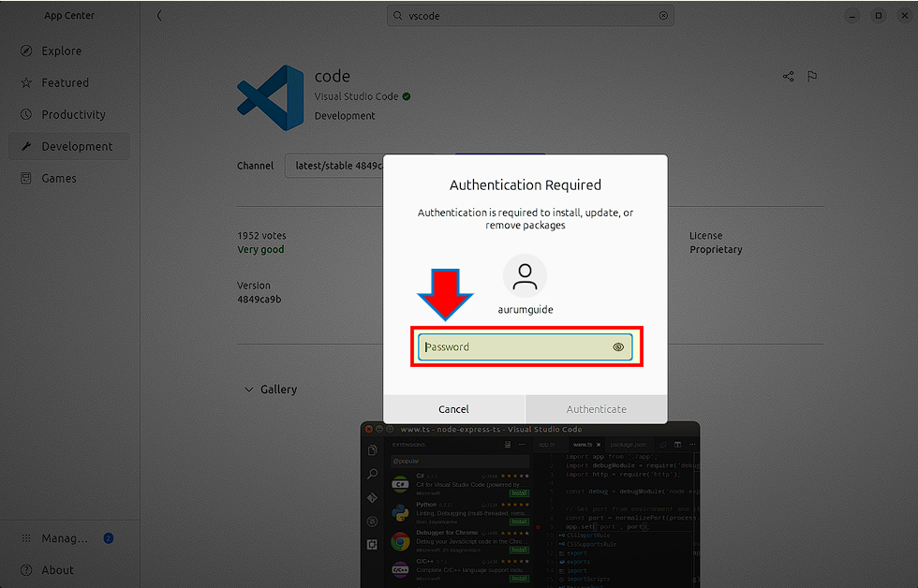Click the vscode search field
This screenshot has width=918, height=588.
530,16
